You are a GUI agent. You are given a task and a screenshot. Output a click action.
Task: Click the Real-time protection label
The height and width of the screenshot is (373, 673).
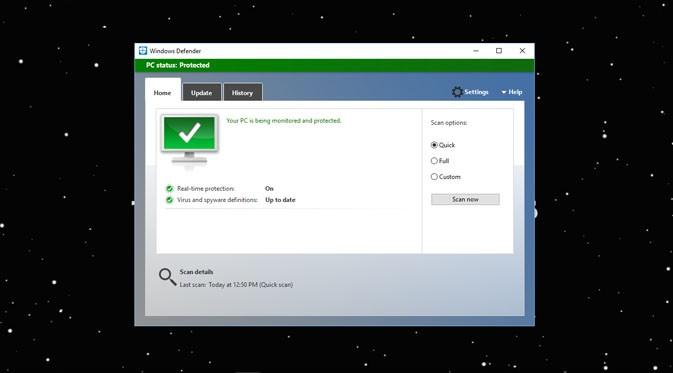point(206,188)
